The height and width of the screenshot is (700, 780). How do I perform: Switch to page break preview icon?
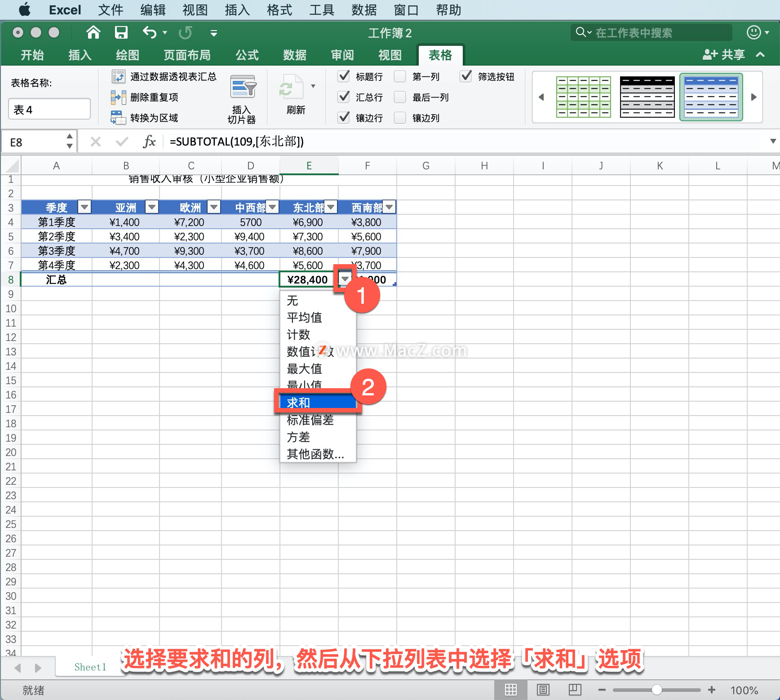point(575,690)
